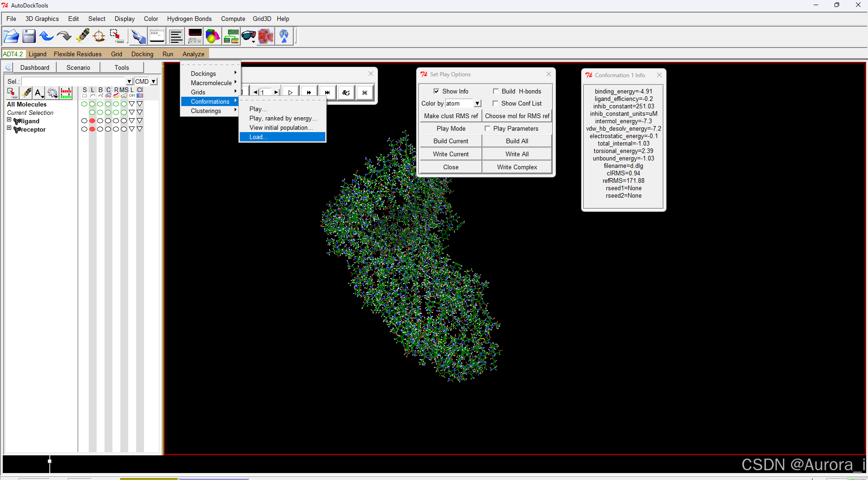Click the open folder icon in toolbar
This screenshot has height=480, width=868.
11,36
